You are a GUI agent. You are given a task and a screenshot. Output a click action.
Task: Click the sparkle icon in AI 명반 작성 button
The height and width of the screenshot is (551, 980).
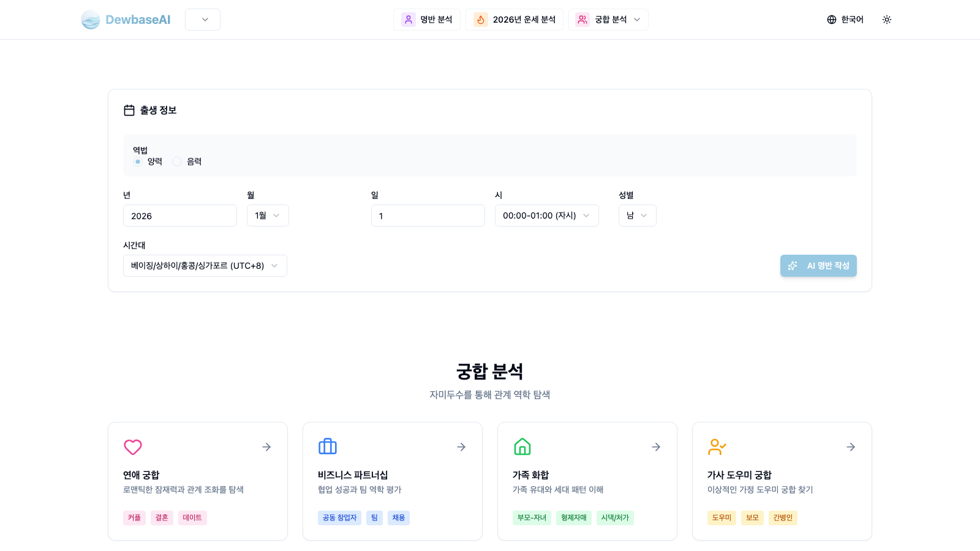click(x=793, y=266)
